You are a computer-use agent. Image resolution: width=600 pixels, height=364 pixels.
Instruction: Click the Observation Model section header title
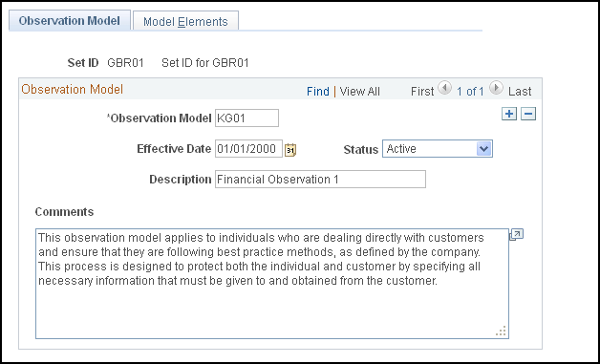[73, 89]
